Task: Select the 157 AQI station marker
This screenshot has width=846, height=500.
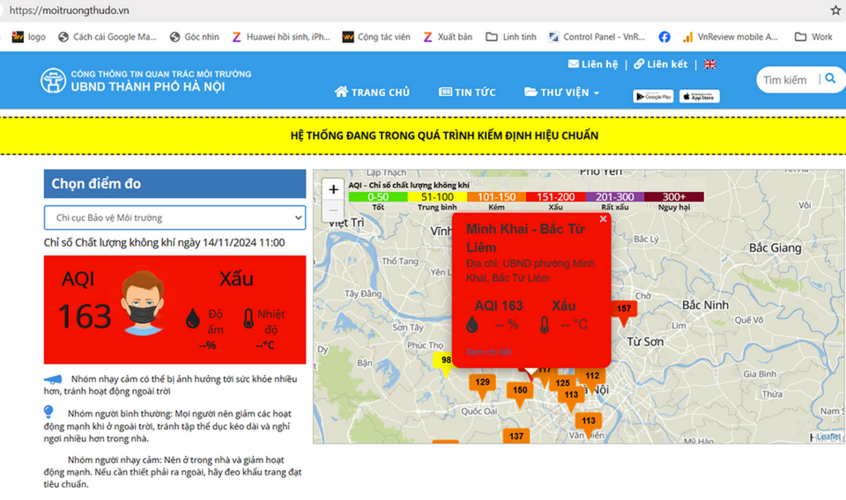Action: 624,309
